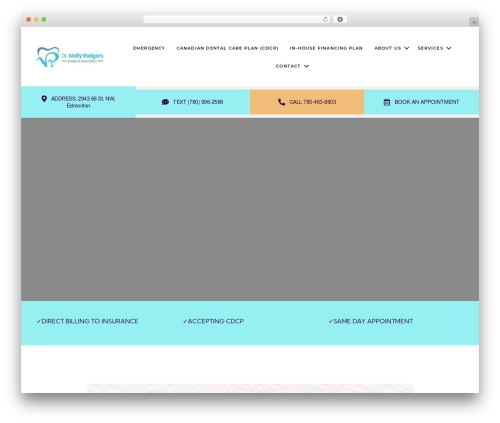
Task: Click the phone handset call icon
Action: click(281, 102)
